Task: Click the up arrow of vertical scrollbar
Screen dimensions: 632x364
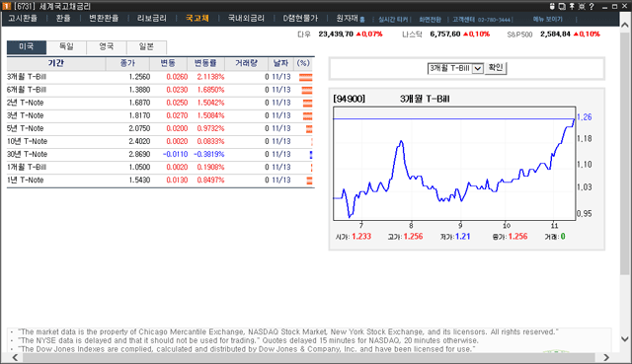Action: coord(625,25)
